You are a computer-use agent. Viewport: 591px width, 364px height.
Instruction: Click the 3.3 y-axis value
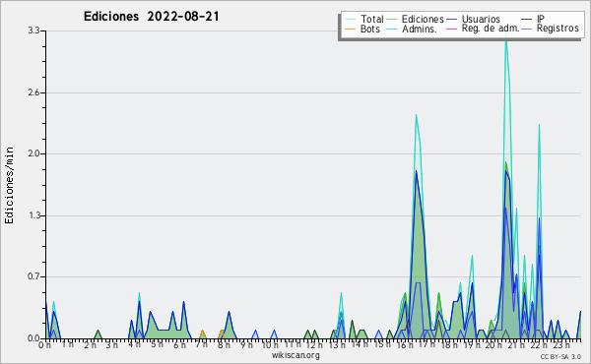(x=34, y=30)
